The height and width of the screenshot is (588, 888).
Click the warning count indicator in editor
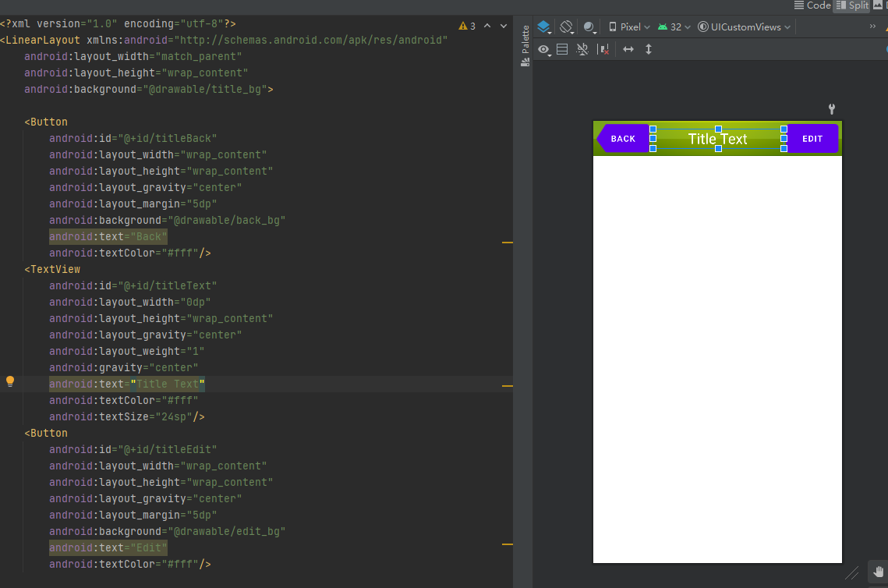467,26
